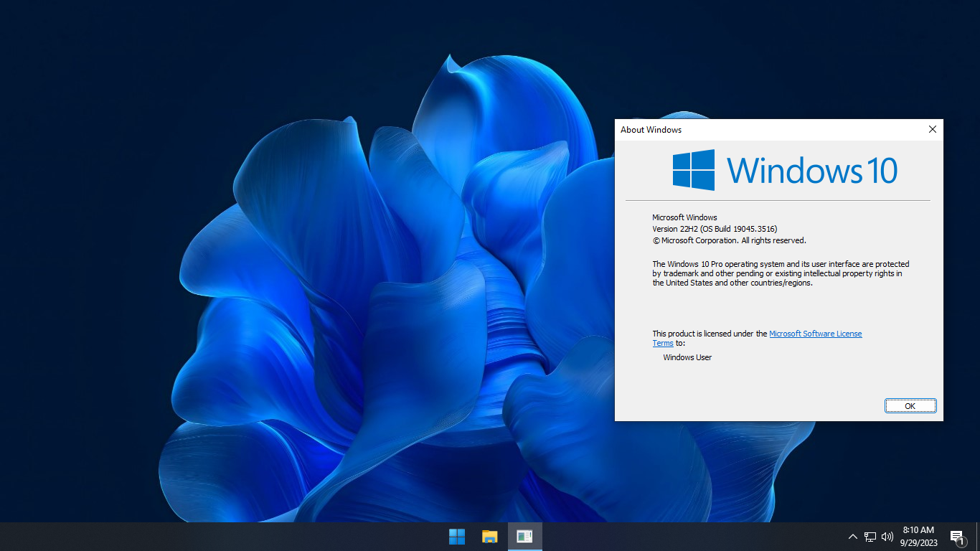980x551 pixels.
Task: Select the winver app taskbar icon
Action: 524,537
